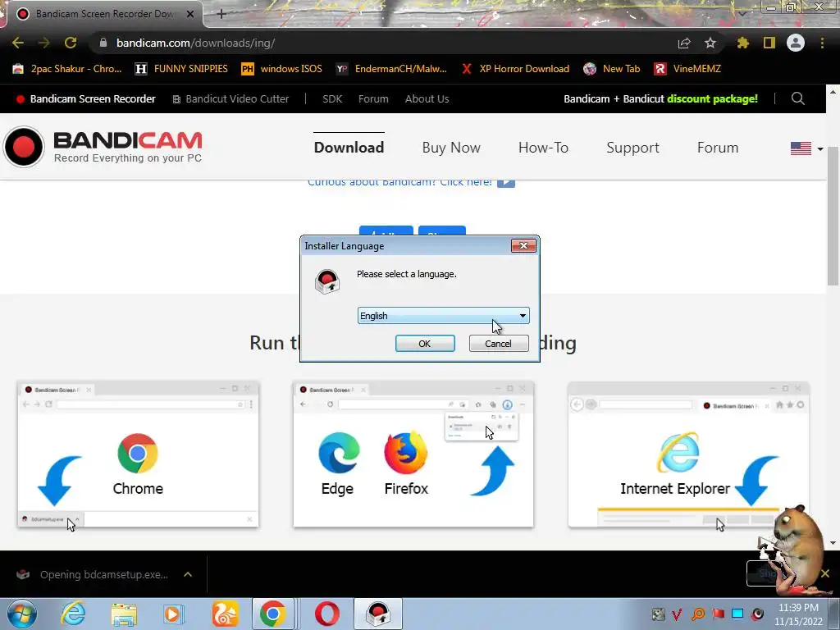The width and height of the screenshot is (840, 630).
Task: Open the Forum item in main navigation
Action: click(x=718, y=148)
